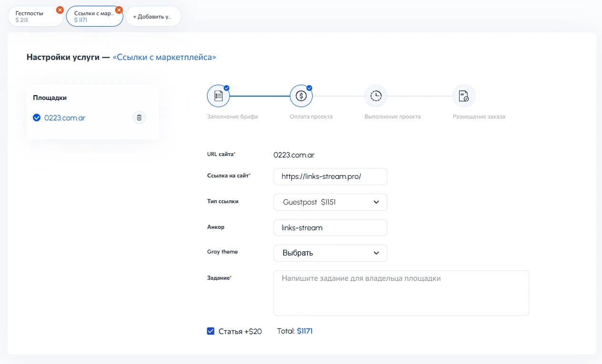Close the Ссылки с маркетплейса tab
602x364 pixels.
pyautogui.click(x=119, y=10)
